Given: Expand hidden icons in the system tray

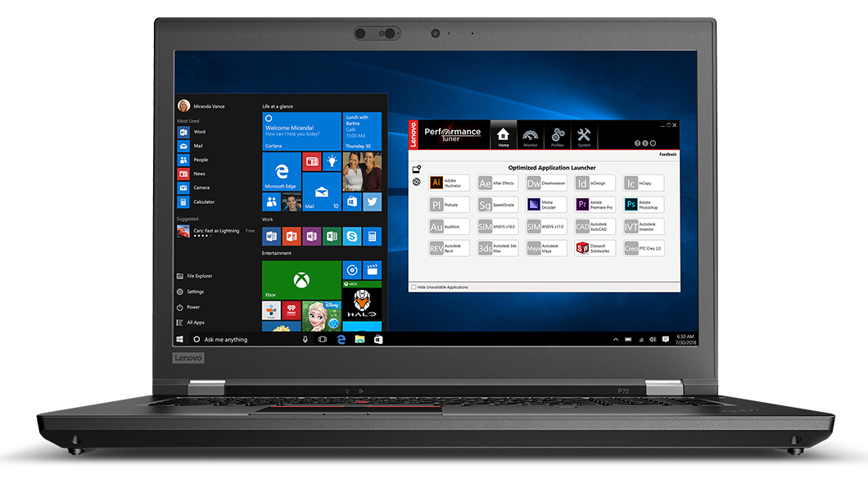Looking at the screenshot, I should click(x=615, y=338).
